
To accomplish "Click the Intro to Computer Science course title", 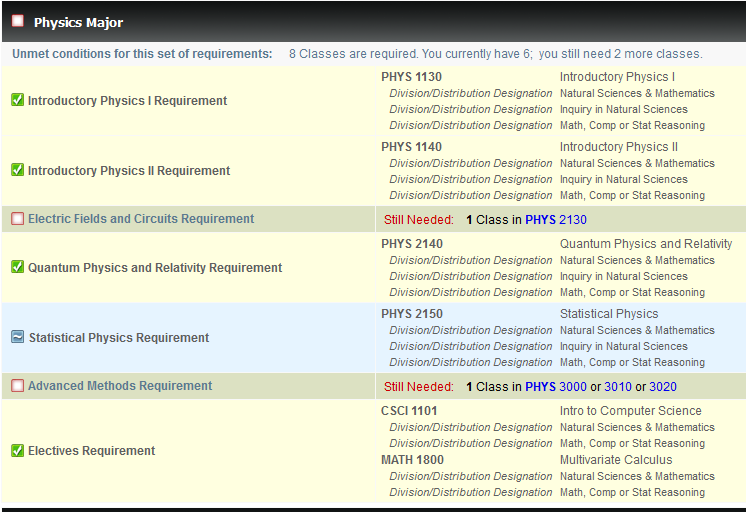I will coord(631,411).
